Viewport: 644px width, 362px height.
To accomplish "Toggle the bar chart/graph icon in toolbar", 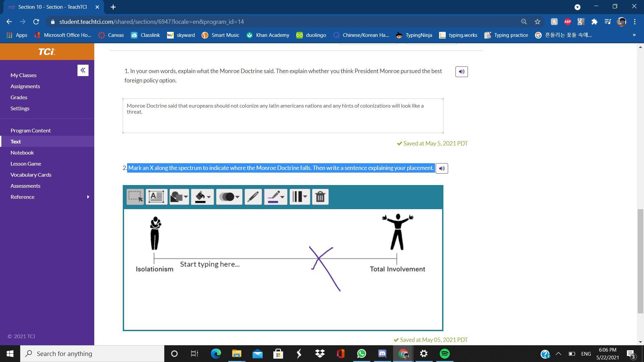I will [x=300, y=196].
